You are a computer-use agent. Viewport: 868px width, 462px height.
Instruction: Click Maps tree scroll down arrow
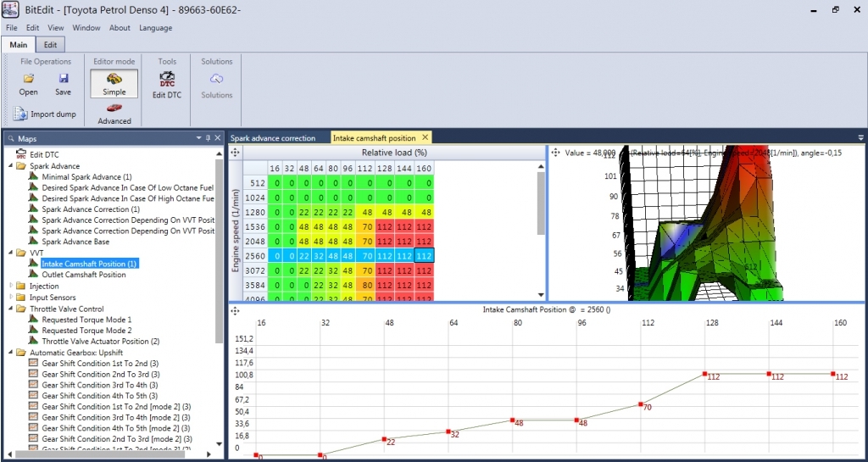(220, 443)
